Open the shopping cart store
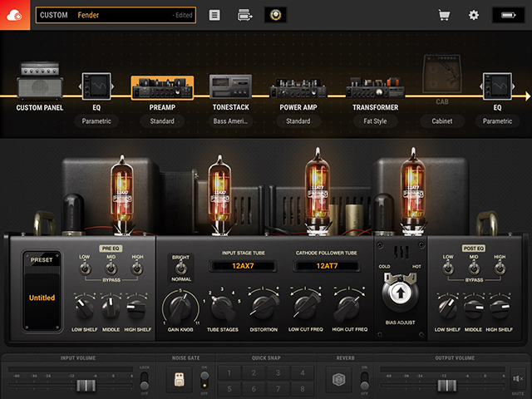 444,15
